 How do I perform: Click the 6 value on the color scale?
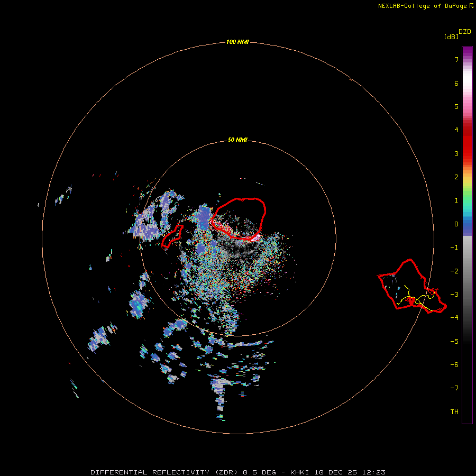(456, 83)
